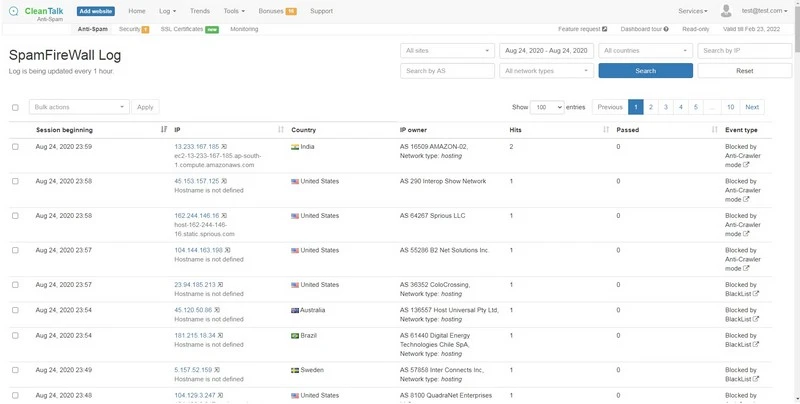Switch to the Anti-Spam tab

point(93,29)
